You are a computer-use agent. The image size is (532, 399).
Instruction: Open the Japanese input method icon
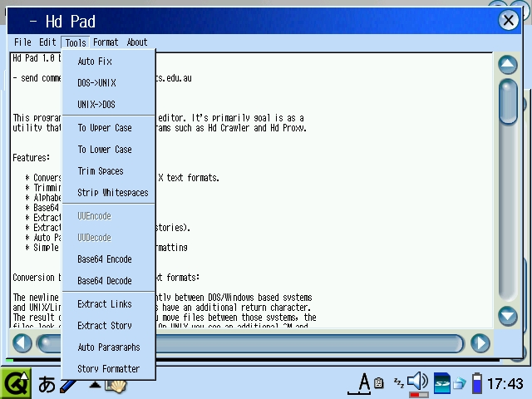tap(47, 384)
